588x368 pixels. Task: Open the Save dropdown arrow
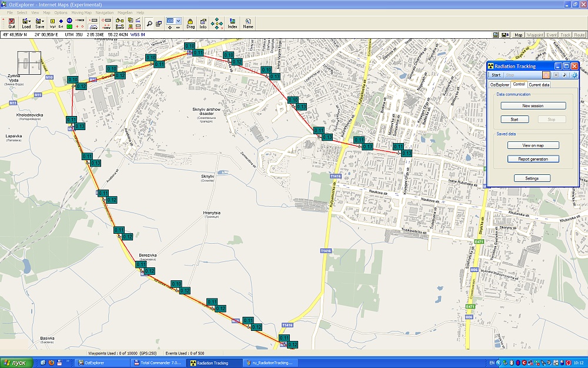(x=44, y=21)
